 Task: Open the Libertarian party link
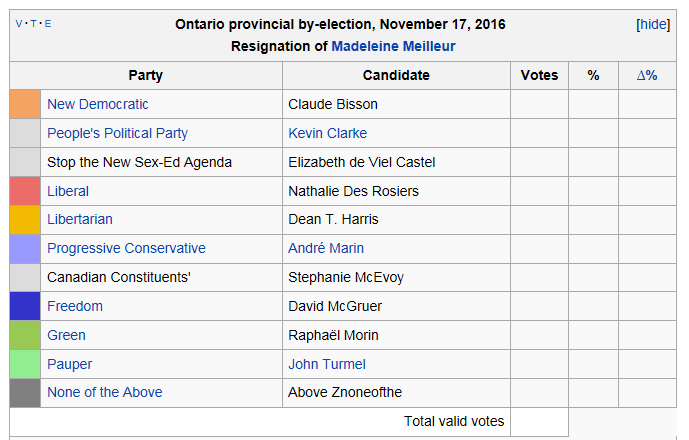tap(80, 219)
